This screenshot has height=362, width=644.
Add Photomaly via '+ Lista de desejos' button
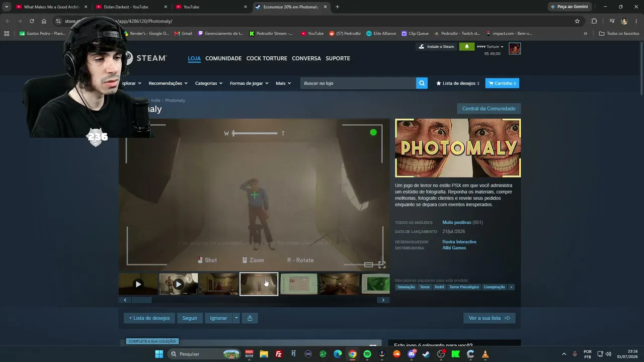click(149, 318)
